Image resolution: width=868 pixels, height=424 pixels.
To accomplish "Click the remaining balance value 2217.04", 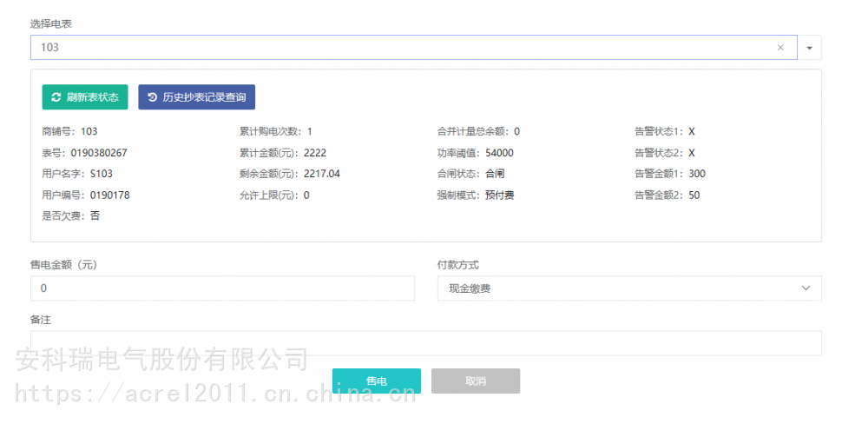I will click(x=322, y=174).
